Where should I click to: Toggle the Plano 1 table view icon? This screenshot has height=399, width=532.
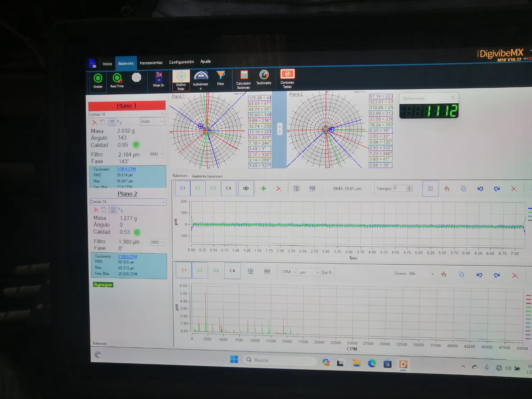(x=112, y=122)
